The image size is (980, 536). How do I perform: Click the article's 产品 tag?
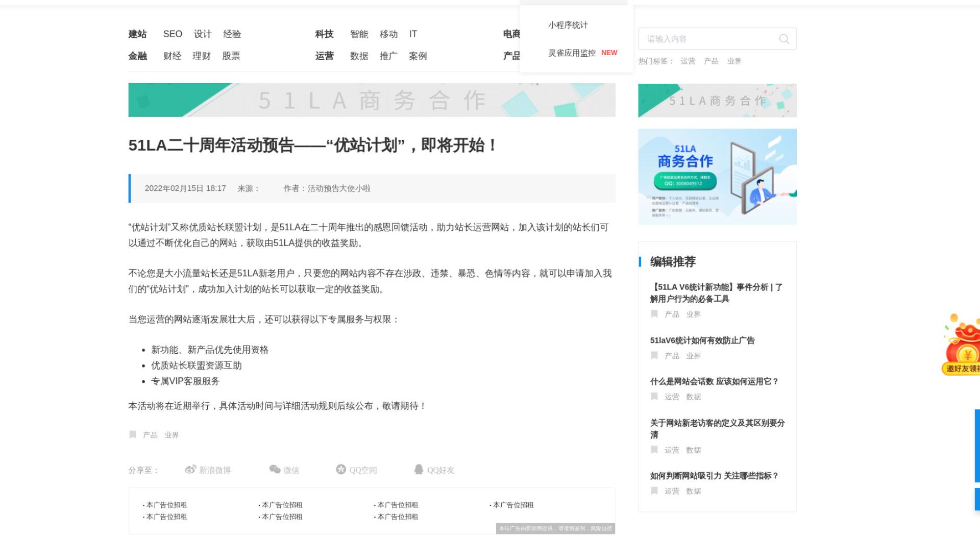[150, 435]
